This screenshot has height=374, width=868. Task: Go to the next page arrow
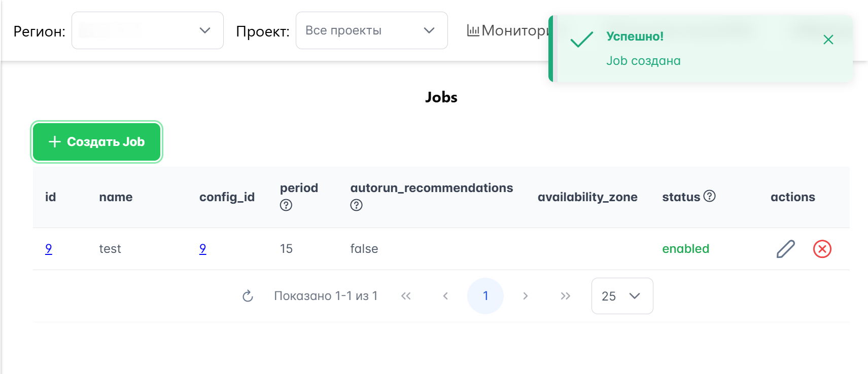526,296
